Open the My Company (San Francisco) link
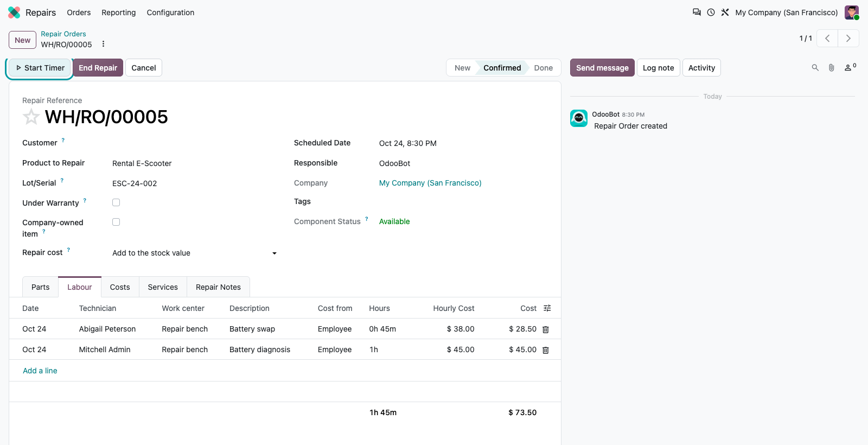Viewport: 868px width, 445px height. [430, 183]
